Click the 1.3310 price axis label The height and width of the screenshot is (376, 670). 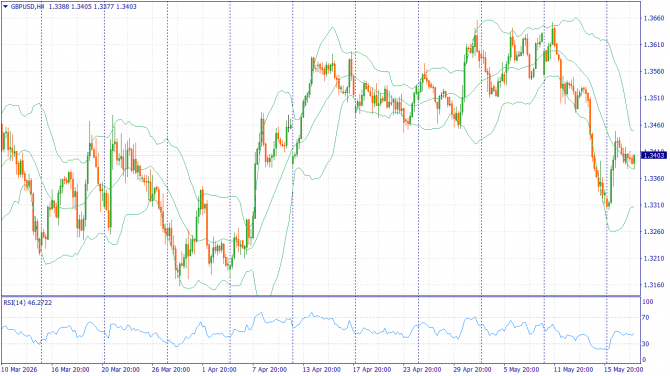point(654,205)
